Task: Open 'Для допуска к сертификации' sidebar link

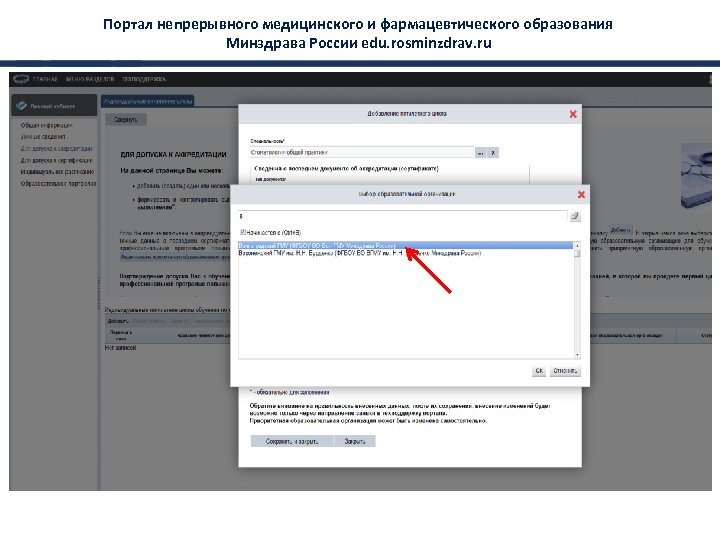Action: 56,160
